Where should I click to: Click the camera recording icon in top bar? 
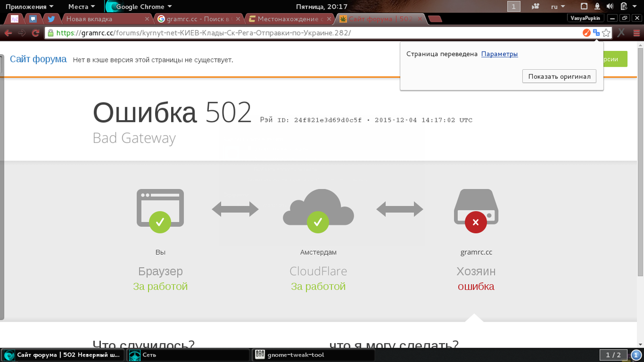(x=535, y=6)
